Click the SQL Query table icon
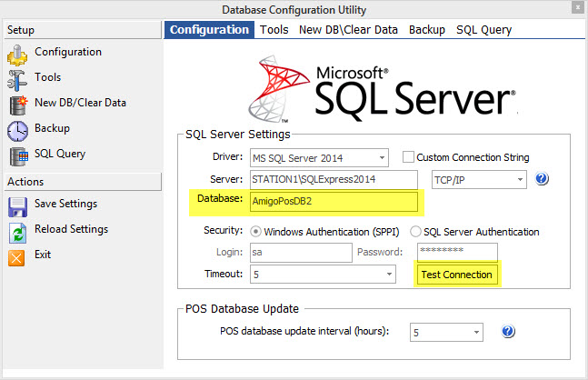Image resolution: width=588 pixels, height=380 pixels. pos(19,156)
